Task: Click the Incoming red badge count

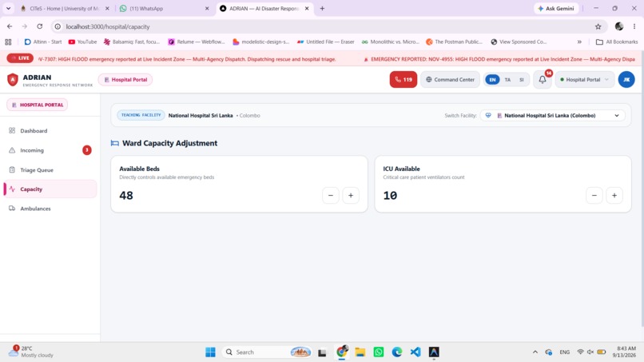Action: click(x=86, y=150)
